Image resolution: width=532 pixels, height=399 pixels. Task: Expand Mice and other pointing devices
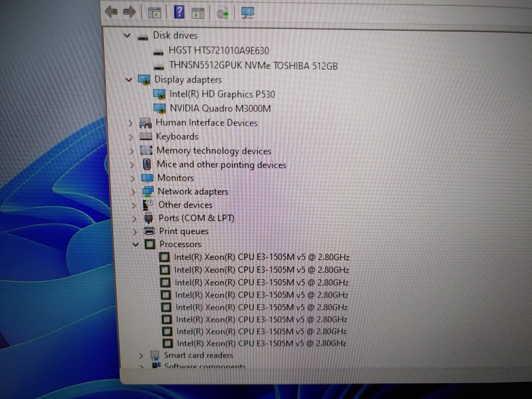click(132, 165)
